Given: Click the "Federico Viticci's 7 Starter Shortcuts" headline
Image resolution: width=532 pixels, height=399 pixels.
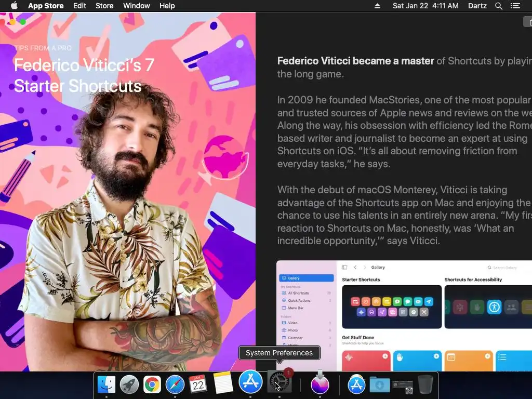Looking at the screenshot, I should tap(84, 75).
